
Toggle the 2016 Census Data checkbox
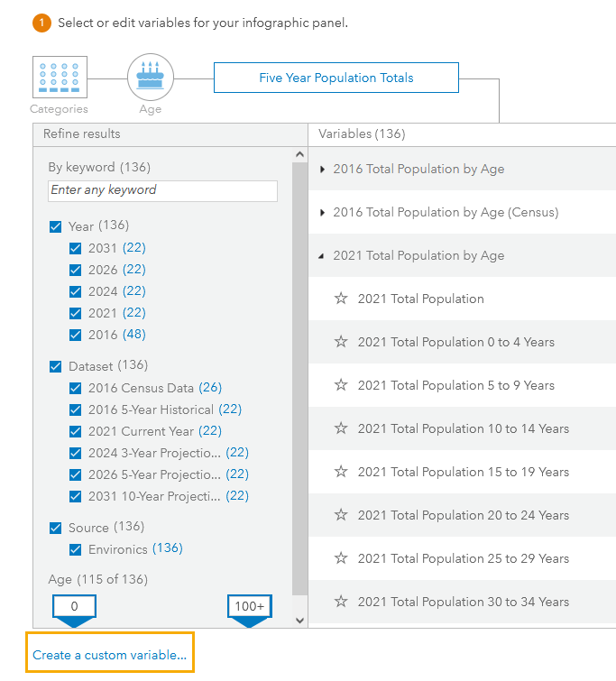point(76,388)
